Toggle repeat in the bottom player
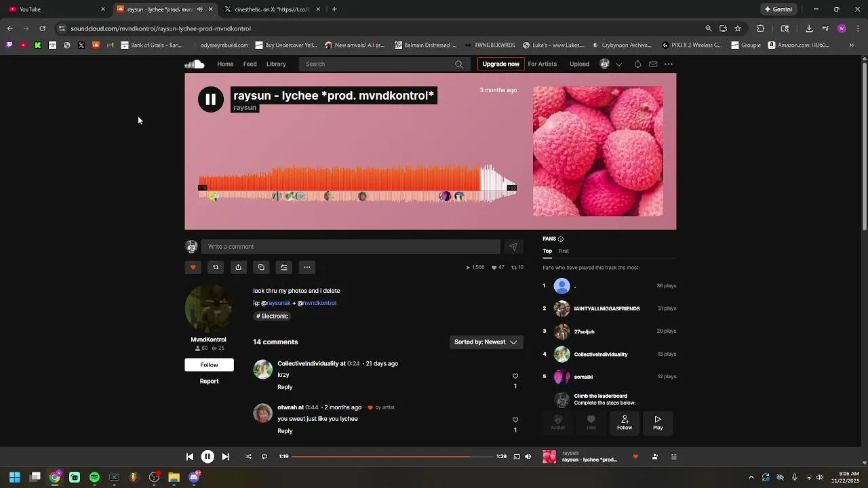This screenshot has height=488, width=868. tap(264, 457)
